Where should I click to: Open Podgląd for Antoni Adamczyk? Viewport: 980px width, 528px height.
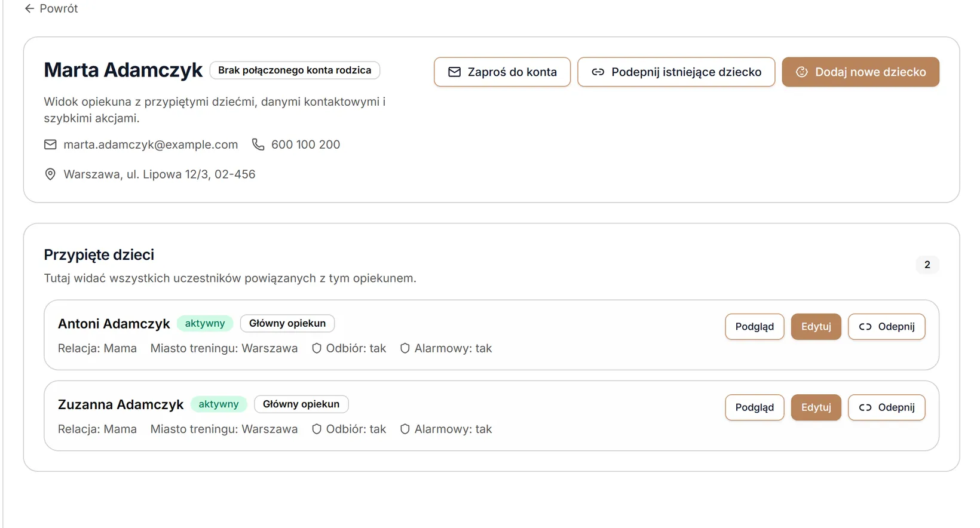(755, 327)
